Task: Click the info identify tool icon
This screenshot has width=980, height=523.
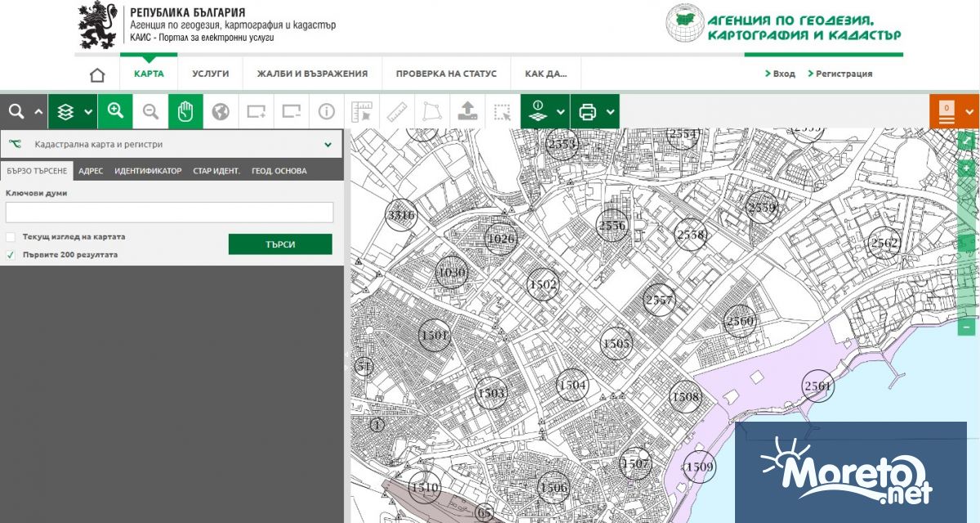Action: 327,111
